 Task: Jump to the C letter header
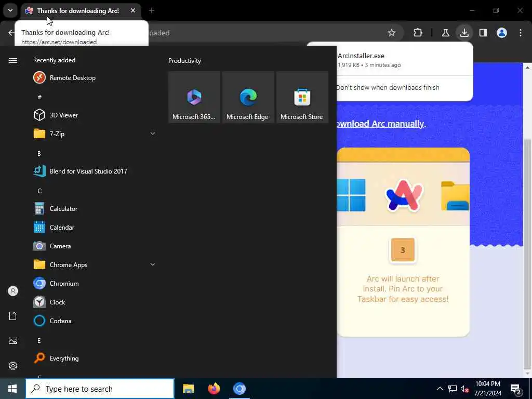(x=39, y=191)
